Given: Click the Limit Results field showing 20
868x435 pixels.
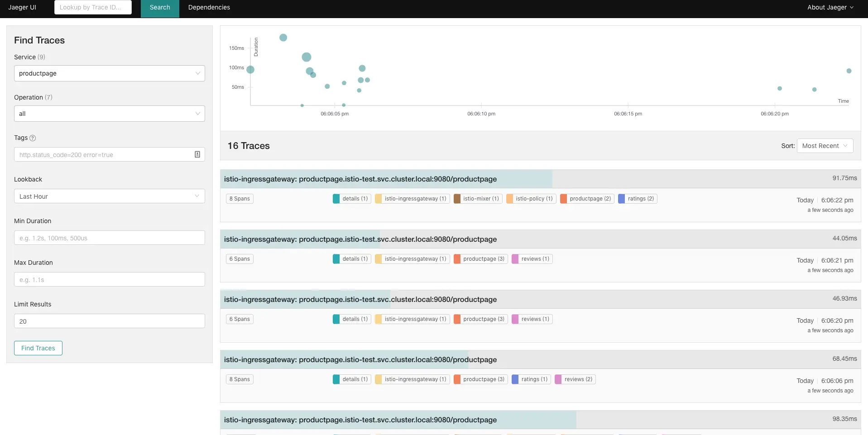Looking at the screenshot, I should 110,321.
